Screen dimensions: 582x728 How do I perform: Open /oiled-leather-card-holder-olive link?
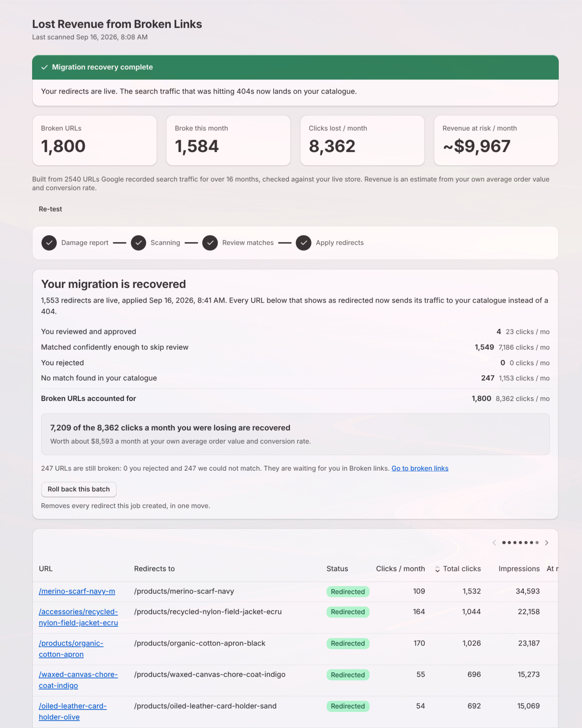[x=73, y=712]
